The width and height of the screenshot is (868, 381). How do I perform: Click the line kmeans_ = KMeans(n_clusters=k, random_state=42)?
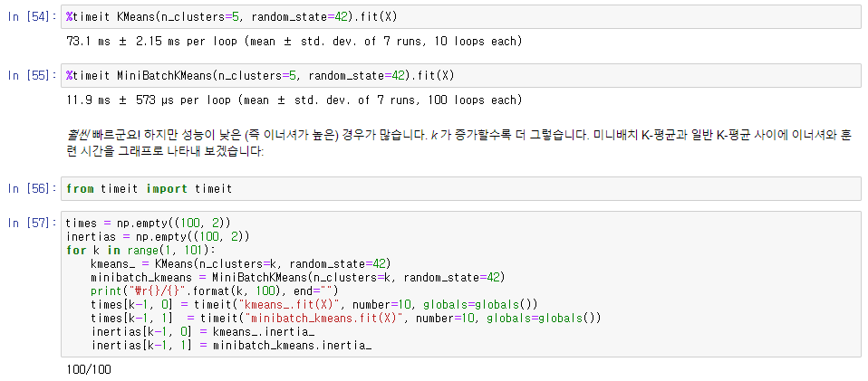tap(241, 262)
